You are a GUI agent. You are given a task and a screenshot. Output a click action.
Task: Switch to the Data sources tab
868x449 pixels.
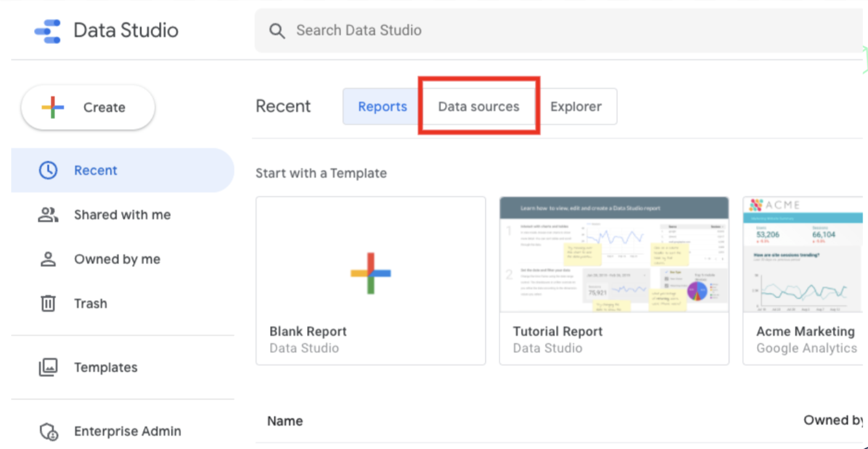click(479, 107)
